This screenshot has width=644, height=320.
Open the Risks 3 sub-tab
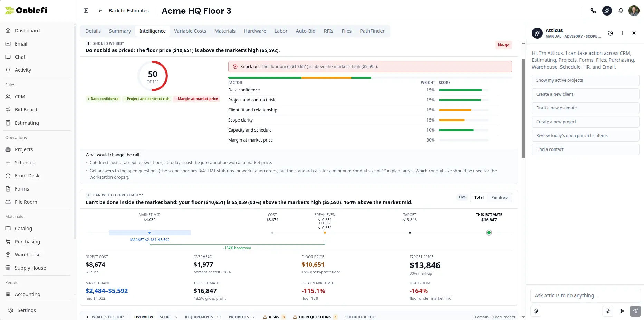pyautogui.click(x=274, y=317)
